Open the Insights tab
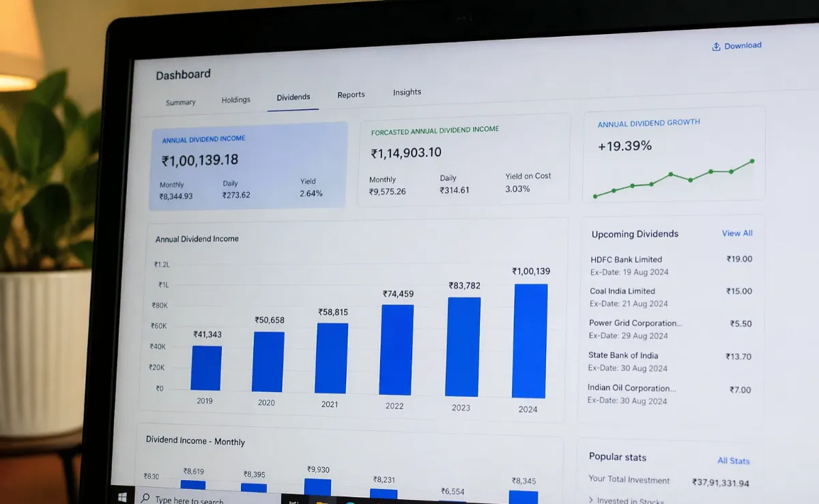Screen dimensions: 819x504 click(x=407, y=91)
